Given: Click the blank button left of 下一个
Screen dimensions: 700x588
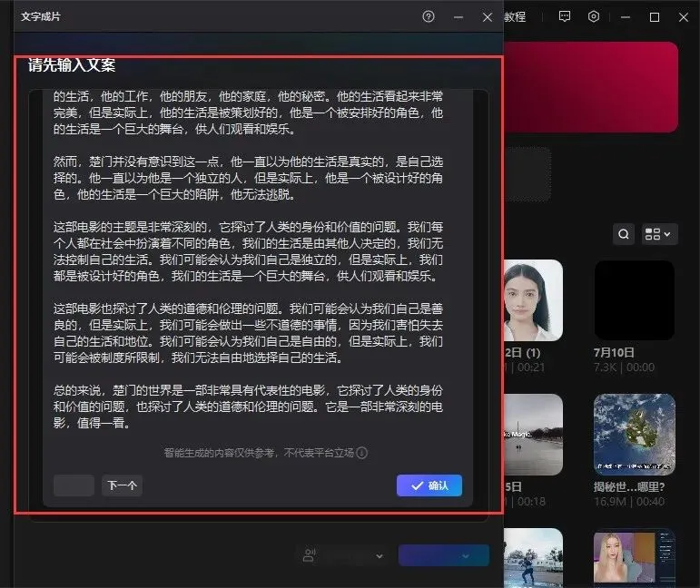Looking at the screenshot, I should click(74, 485).
